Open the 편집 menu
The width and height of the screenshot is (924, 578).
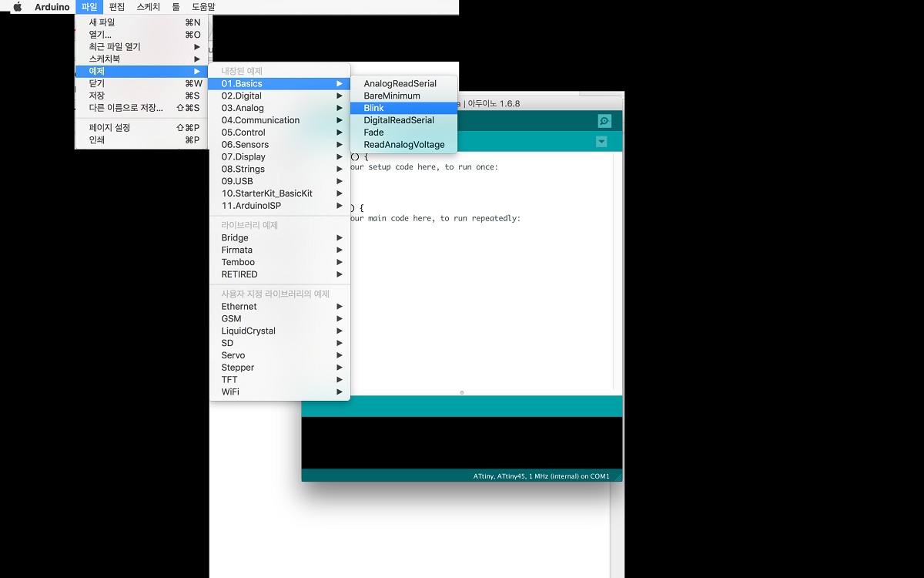click(117, 7)
